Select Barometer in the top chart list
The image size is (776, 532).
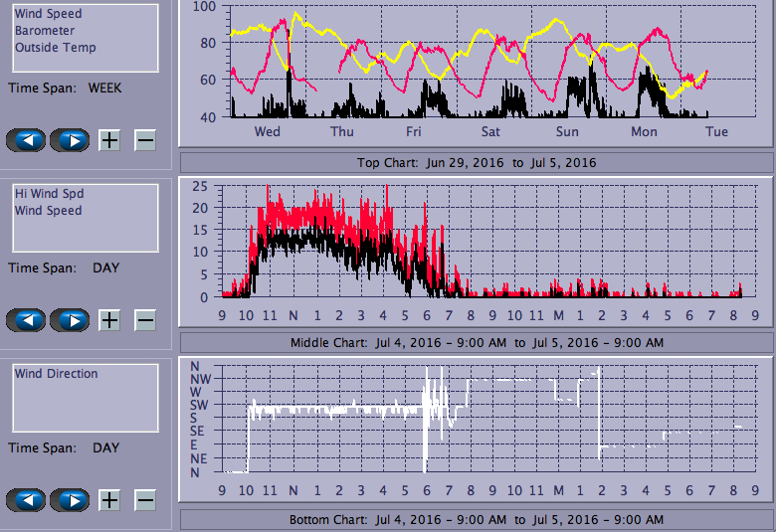(x=44, y=31)
